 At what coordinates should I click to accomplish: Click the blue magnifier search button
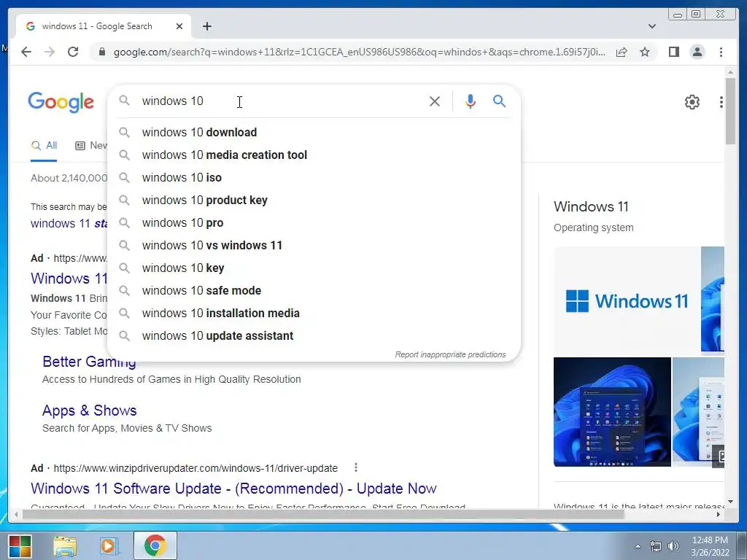[499, 101]
